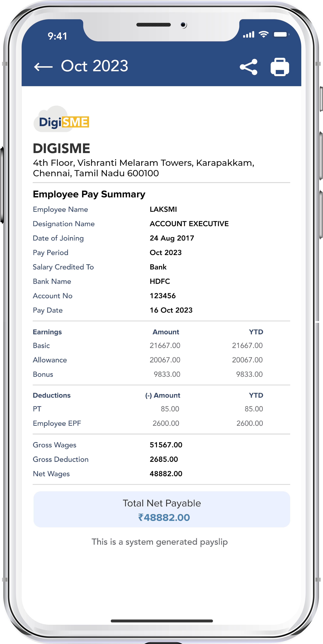The width and height of the screenshot is (323, 644).
Task: Tap the Wi-Fi status icon
Action: click(x=263, y=34)
